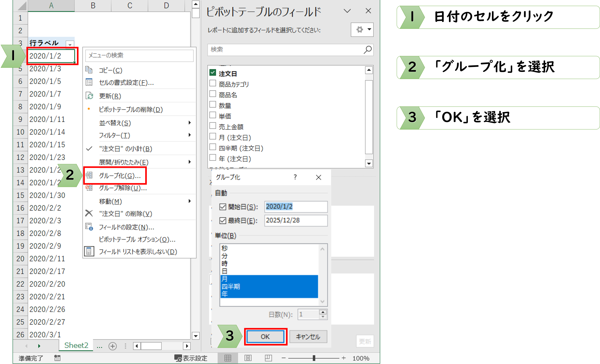Click OK in the グループ化 dialog
Image resolution: width=600 pixels, height=364 pixels.
coord(265,337)
